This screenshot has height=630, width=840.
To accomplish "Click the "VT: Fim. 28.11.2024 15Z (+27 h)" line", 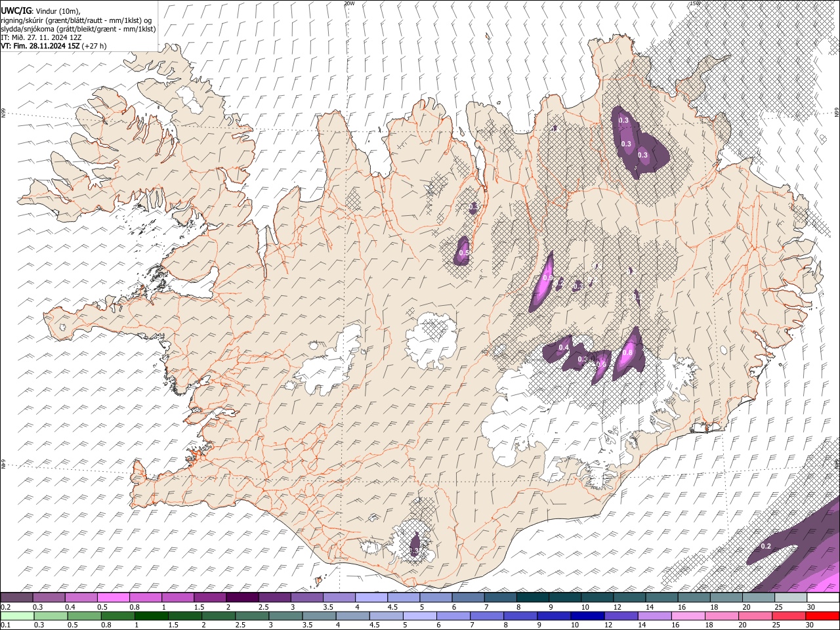I will (54, 46).
